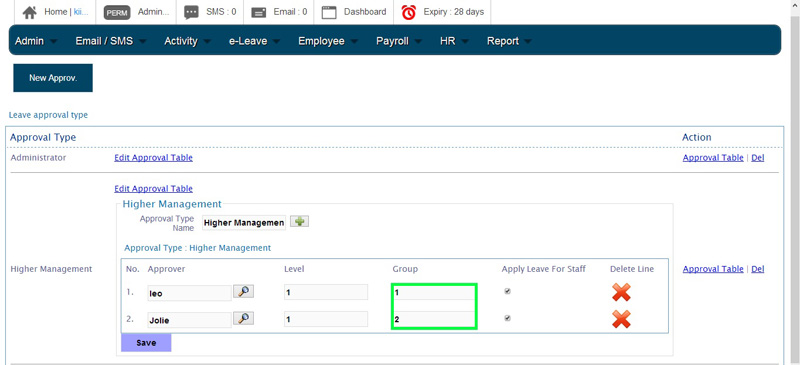Click 'Approval Type : Higher Management' caption
This screenshot has width=800, height=365.
coord(197,248)
